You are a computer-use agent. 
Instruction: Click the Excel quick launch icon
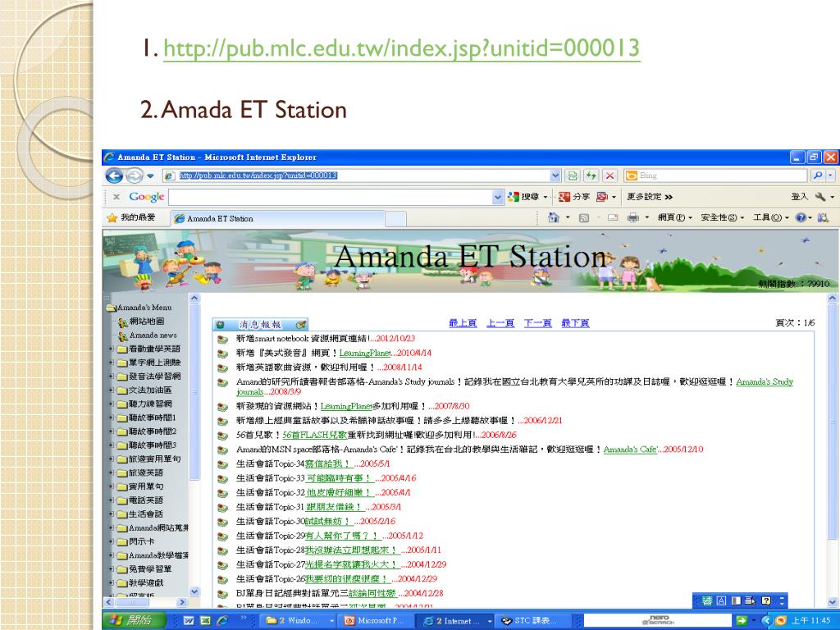point(205,620)
